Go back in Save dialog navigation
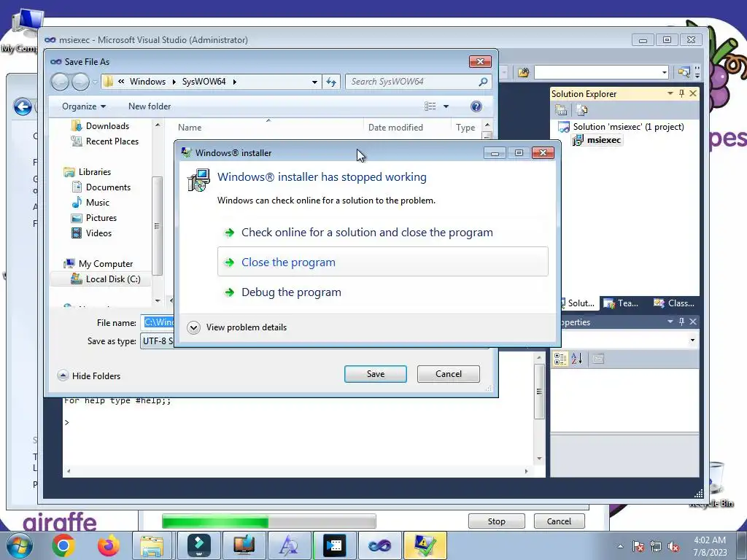This screenshot has height=560, width=747. (60, 82)
